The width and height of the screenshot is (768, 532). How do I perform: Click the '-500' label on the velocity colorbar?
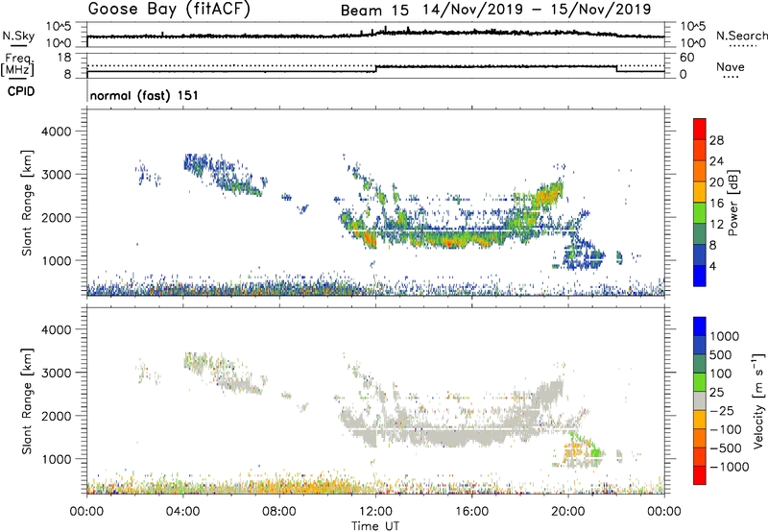coord(726,448)
